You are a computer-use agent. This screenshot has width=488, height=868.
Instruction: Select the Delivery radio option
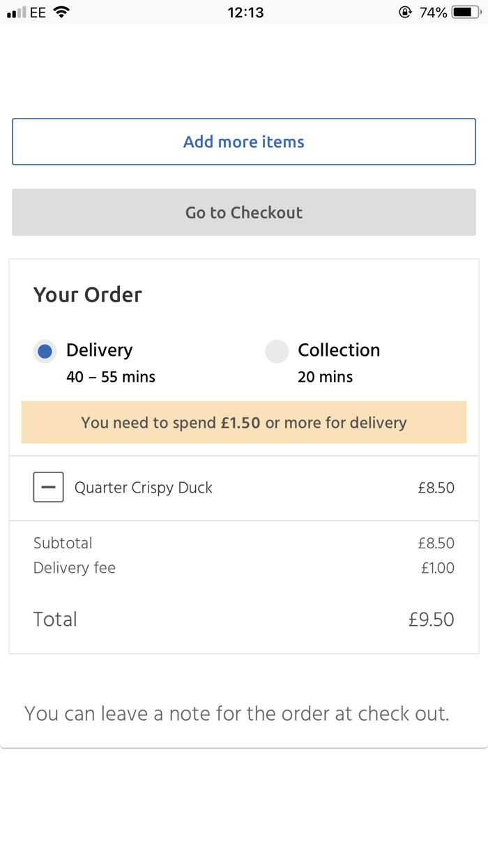45,352
